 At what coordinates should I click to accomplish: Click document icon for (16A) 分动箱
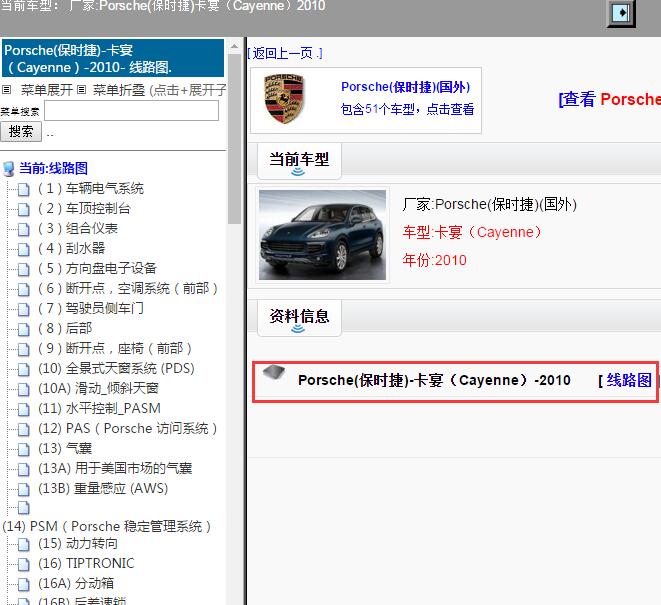24,584
